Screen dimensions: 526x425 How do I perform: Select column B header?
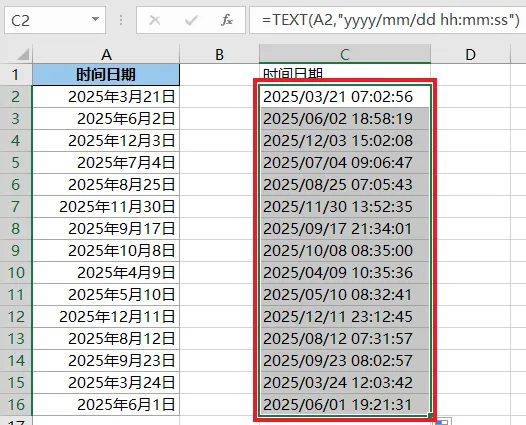coord(219,54)
